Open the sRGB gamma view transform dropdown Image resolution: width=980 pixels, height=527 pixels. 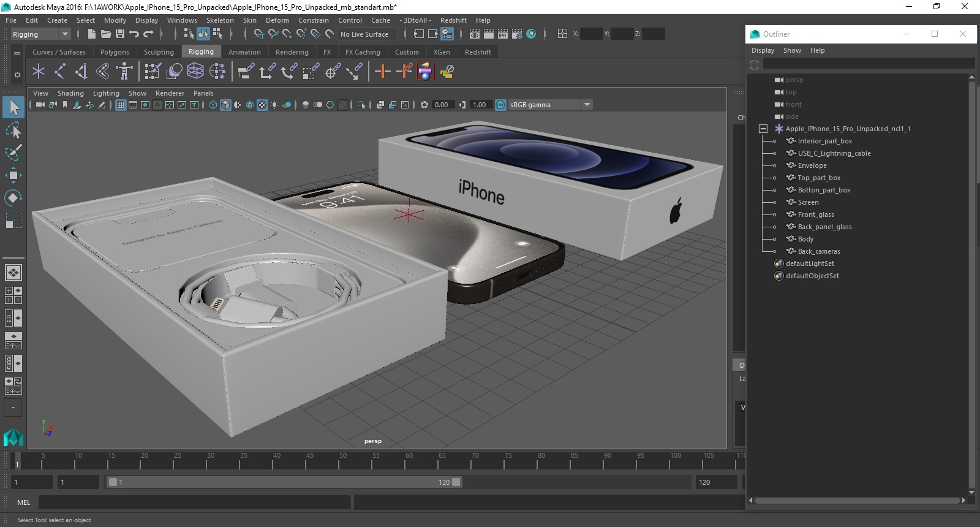pyautogui.click(x=550, y=105)
